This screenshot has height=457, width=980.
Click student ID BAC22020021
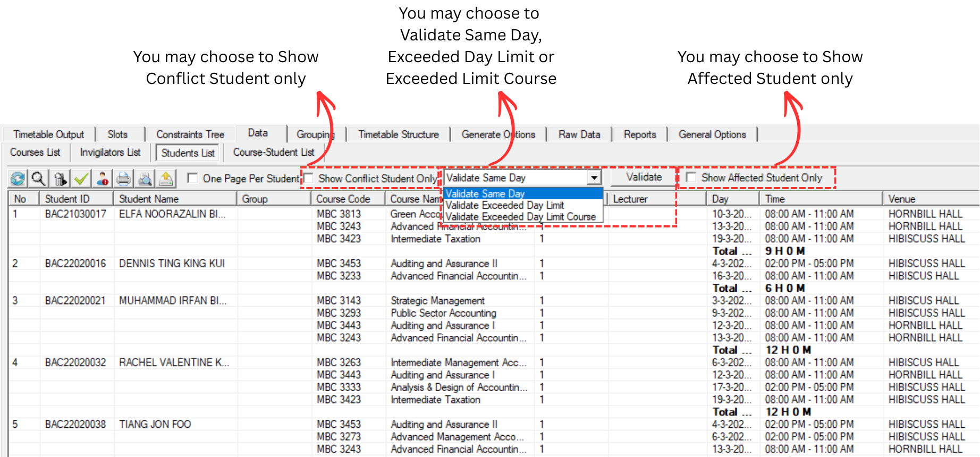pyautogui.click(x=75, y=300)
